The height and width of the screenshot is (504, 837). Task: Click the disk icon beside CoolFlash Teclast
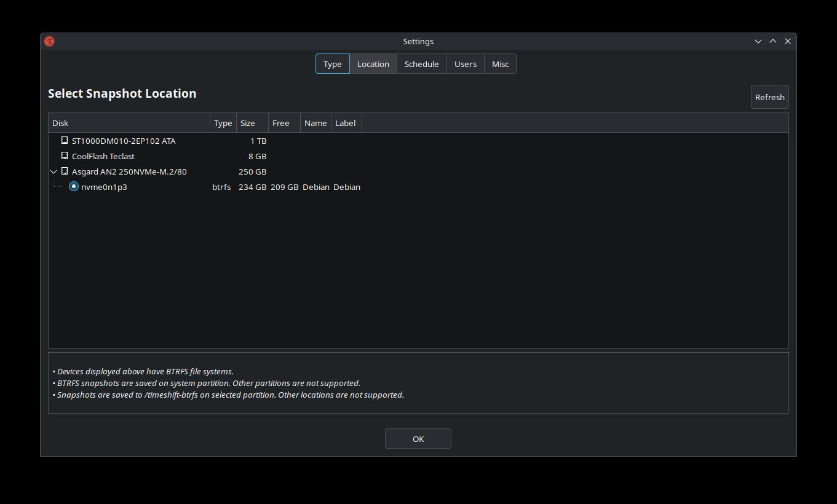tap(65, 156)
